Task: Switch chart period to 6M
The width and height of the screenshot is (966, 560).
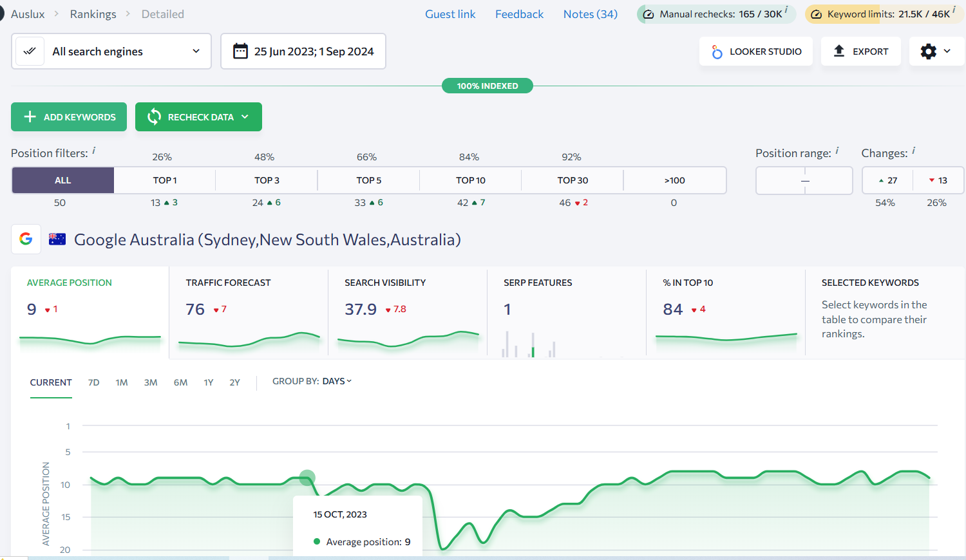Action: click(x=180, y=382)
